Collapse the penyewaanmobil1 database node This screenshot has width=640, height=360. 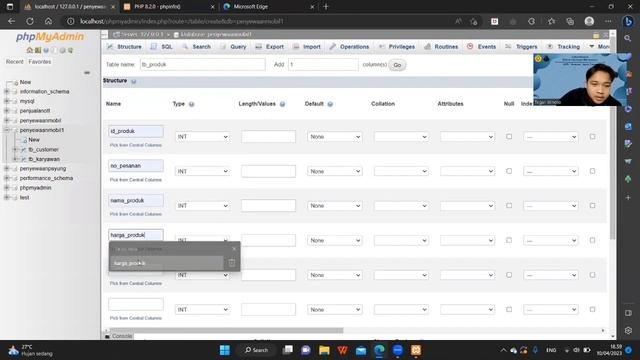pos(7,130)
